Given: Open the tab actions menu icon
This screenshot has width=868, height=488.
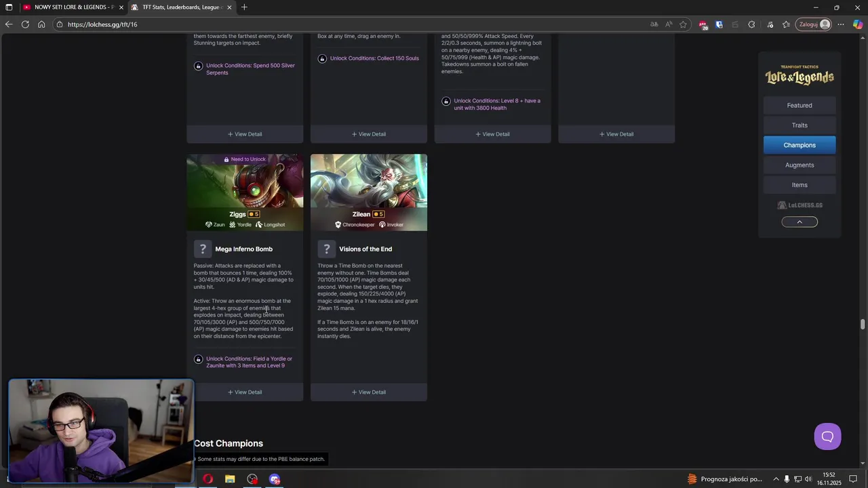Looking at the screenshot, I should [9, 7].
